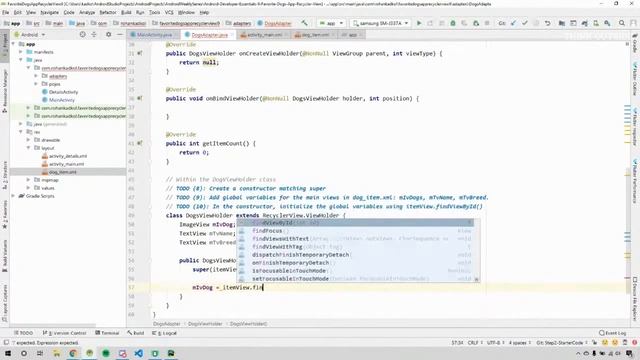Select DetailsActivity in the project tree

(x=63, y=92)
